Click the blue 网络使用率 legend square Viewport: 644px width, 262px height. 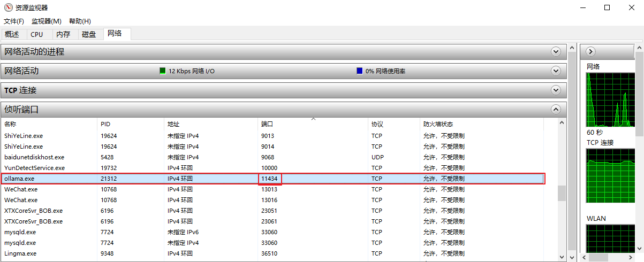tap(360, 71)
